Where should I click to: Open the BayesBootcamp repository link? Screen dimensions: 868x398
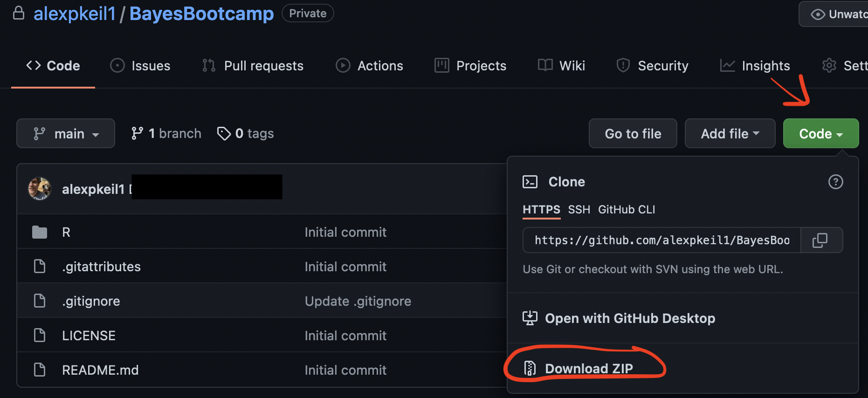point(201,14)
